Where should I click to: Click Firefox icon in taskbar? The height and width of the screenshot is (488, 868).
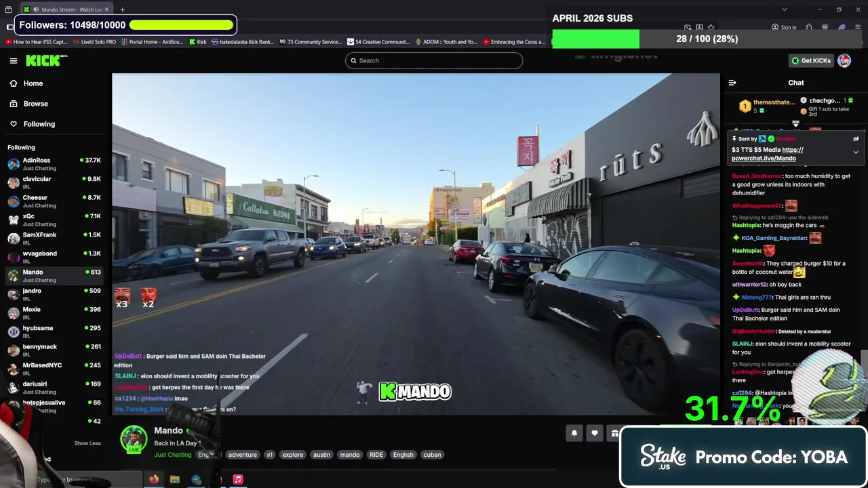pos(154,479)
